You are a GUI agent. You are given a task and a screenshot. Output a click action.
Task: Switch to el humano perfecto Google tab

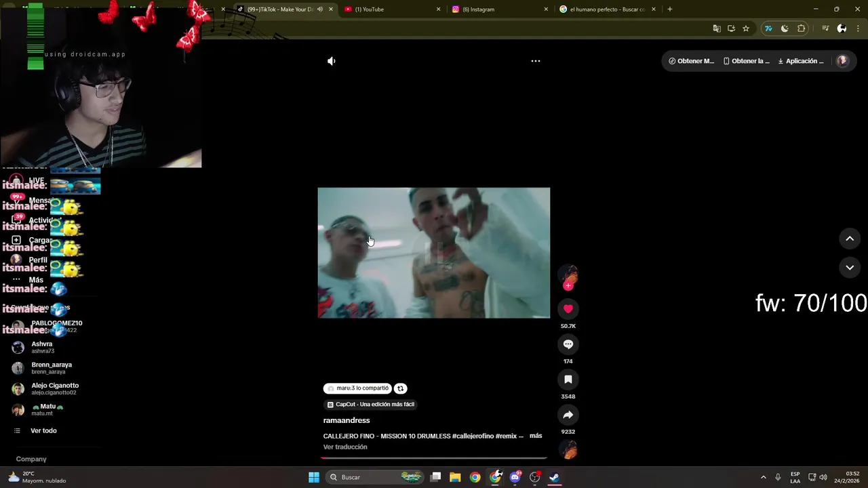607,9
